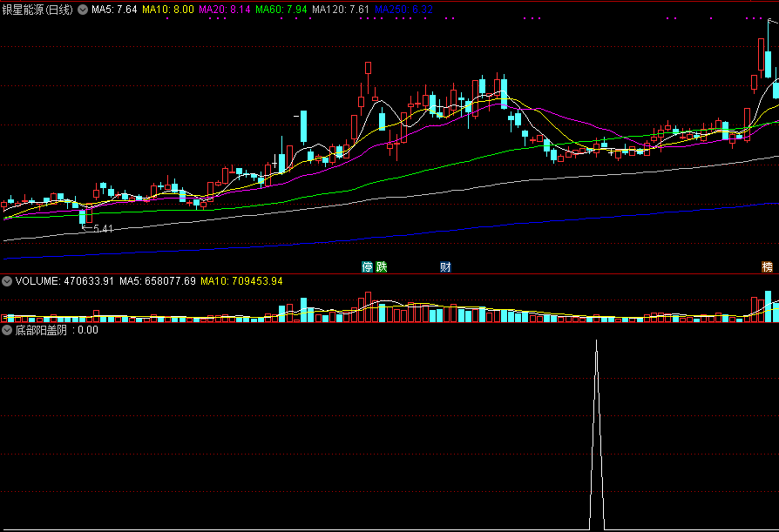Select the volume MA10: 709453.94 label

241,281
